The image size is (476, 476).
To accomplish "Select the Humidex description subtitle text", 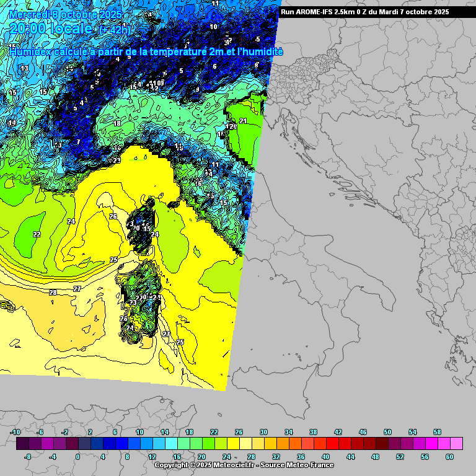I will coord(146,53).
